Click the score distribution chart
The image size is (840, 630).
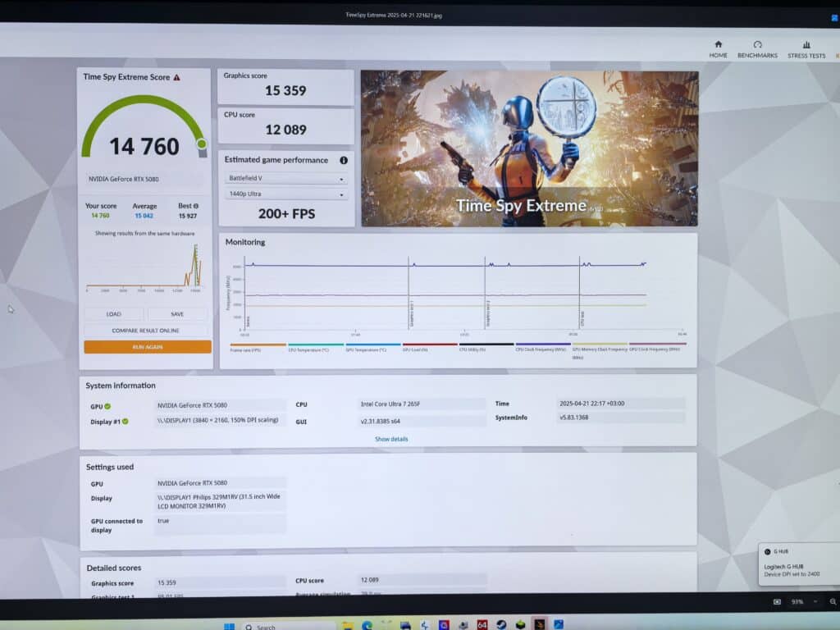point(144,267)
